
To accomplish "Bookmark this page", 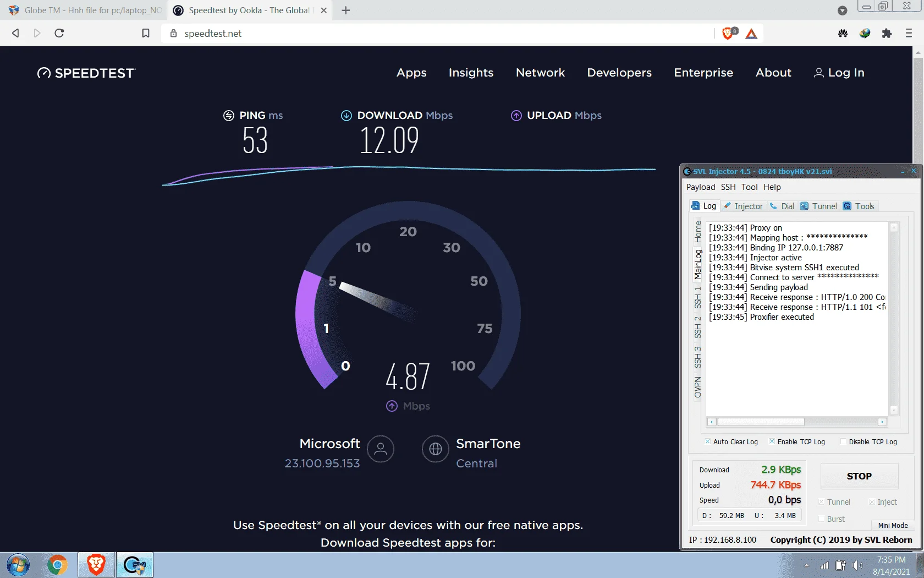I will point(146,33).
